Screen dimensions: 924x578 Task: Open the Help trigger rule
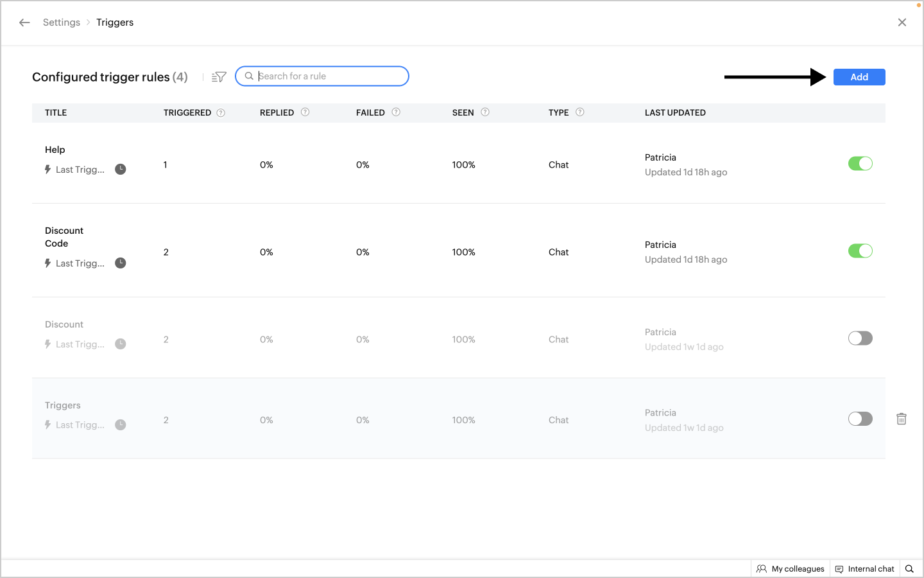55,150
